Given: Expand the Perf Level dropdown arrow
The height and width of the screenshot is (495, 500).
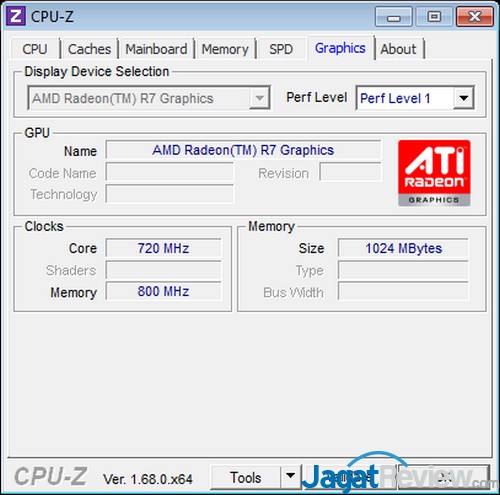Looking at the screenshot, I should (x=464, y=98).
